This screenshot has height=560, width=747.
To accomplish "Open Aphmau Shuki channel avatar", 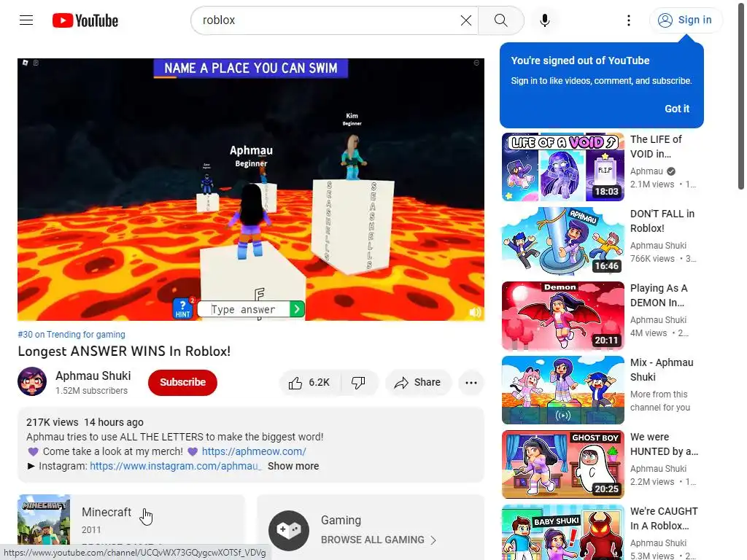I will 32,381.
